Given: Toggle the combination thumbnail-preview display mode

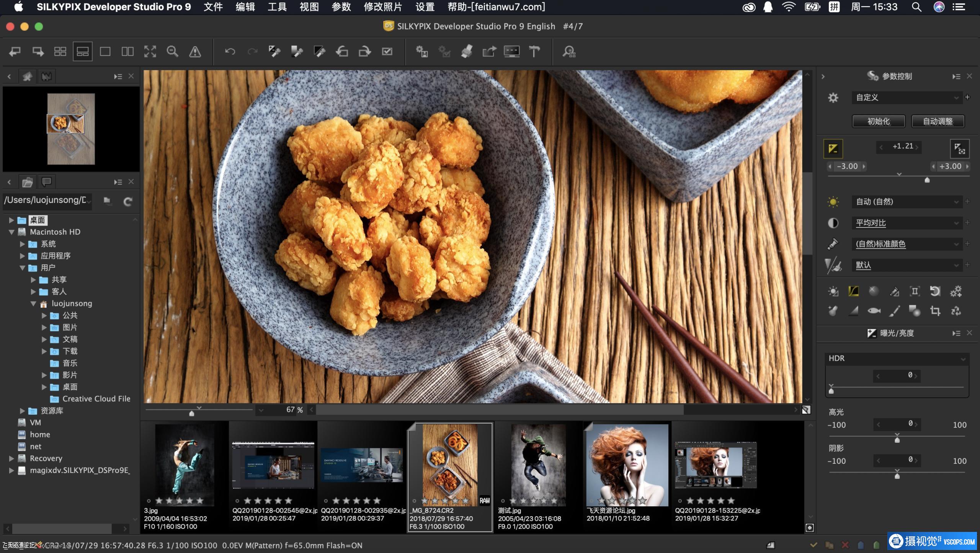Looking at the screenshot, I should pyautogui.click(x=83, y=51).
